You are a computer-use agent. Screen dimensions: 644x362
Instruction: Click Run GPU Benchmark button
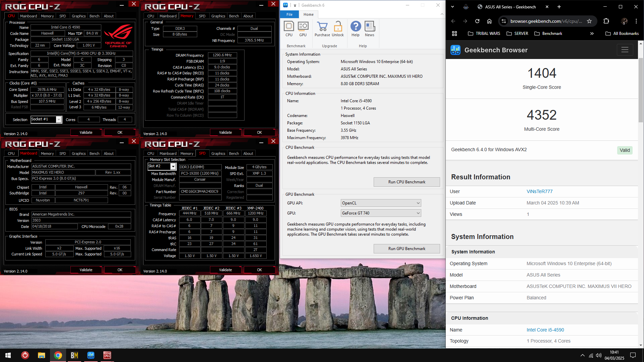point(407,249)
